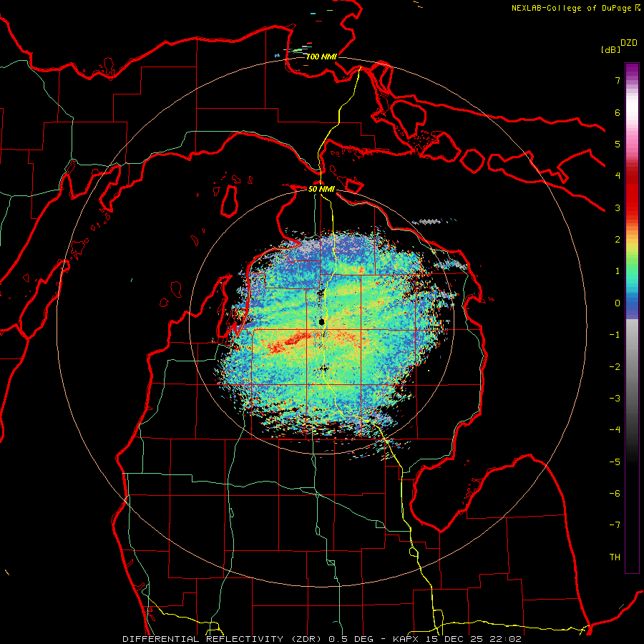
Task: Click the [dB] units label
Action: point(611,49)
